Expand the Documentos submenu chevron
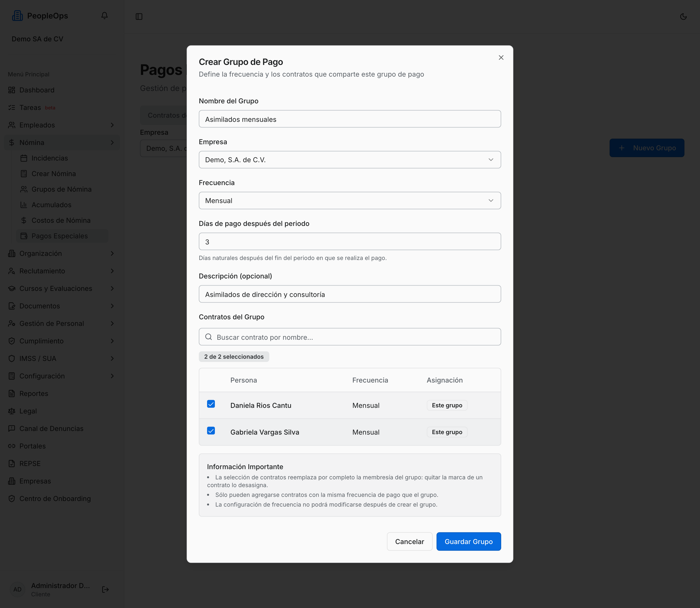 112,306
